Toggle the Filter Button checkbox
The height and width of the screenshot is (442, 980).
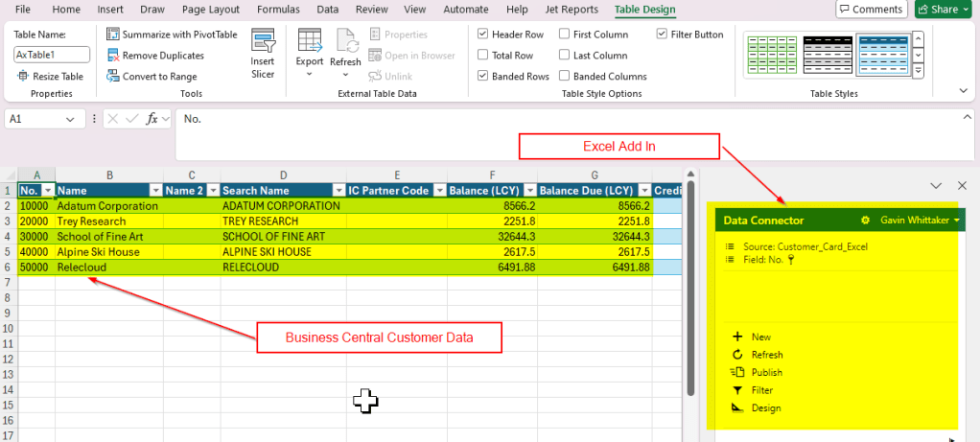coord(663,35)
